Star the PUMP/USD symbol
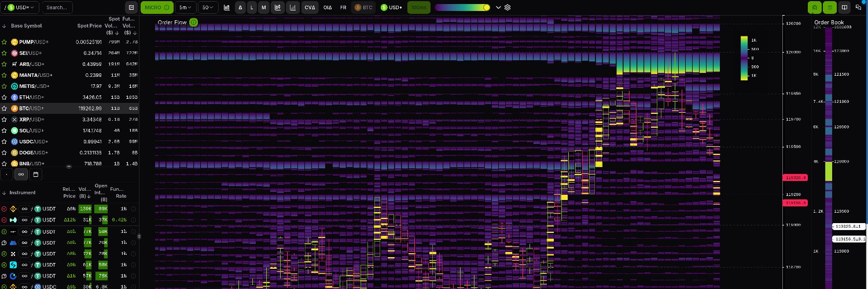868x289 pixels. pos(5,42)
